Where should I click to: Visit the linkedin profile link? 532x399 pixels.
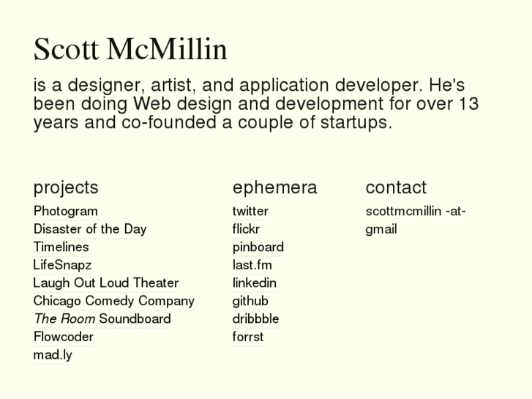(x=254, y=283)
